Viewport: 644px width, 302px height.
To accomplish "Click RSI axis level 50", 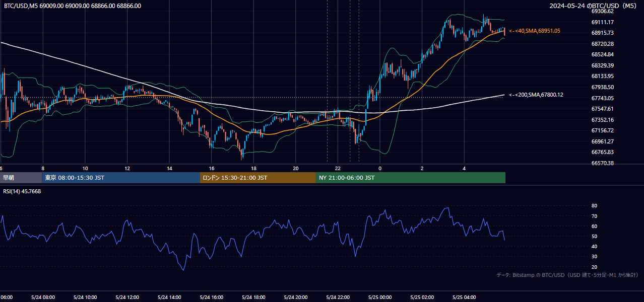I will 594,236.
